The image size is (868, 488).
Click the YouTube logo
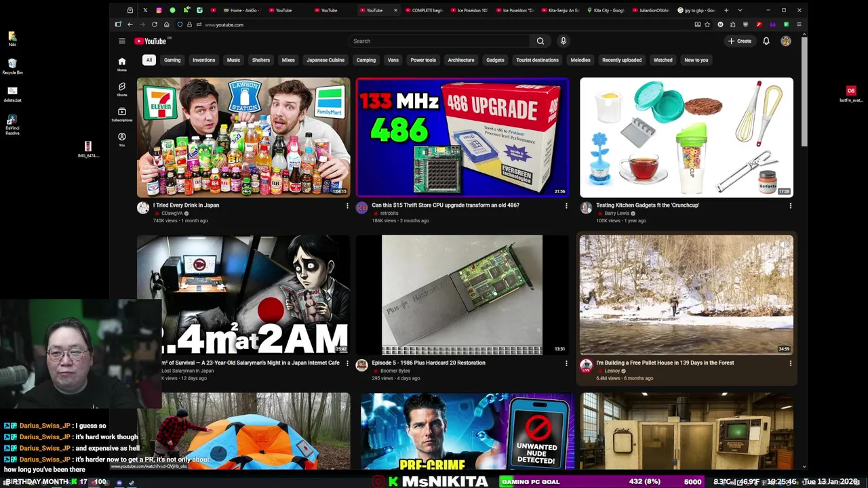tap(150, 41)
